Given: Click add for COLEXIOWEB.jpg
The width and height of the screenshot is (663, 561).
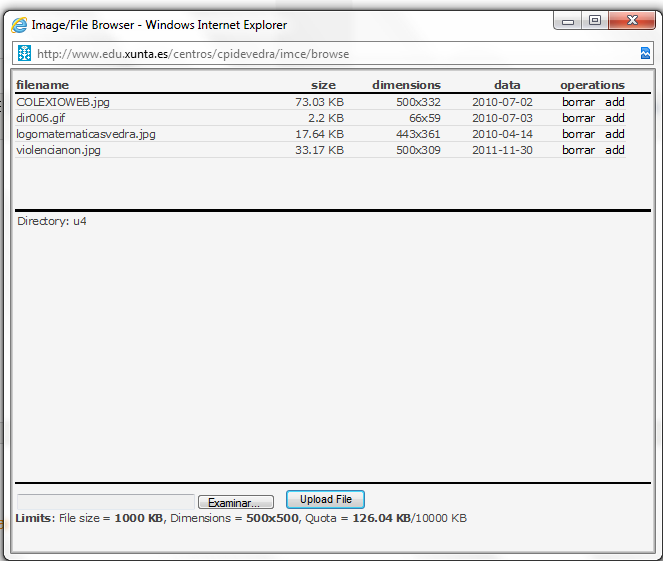Looking at the screenshot, I should click(615, 102).
